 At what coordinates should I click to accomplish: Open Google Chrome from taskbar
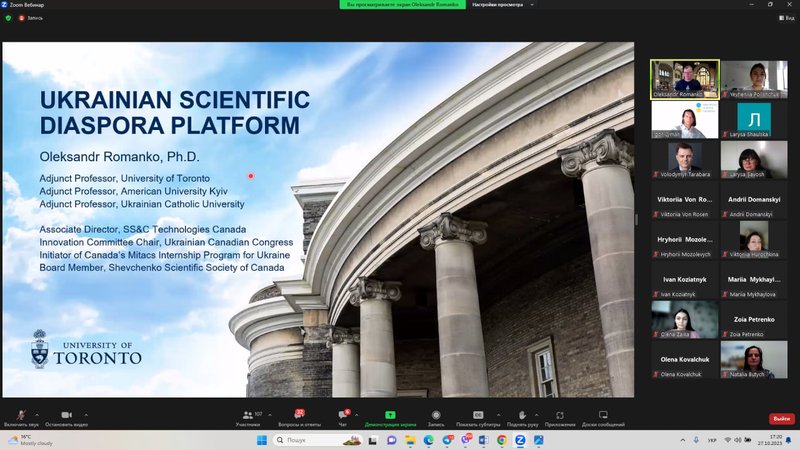coord(502,440)
